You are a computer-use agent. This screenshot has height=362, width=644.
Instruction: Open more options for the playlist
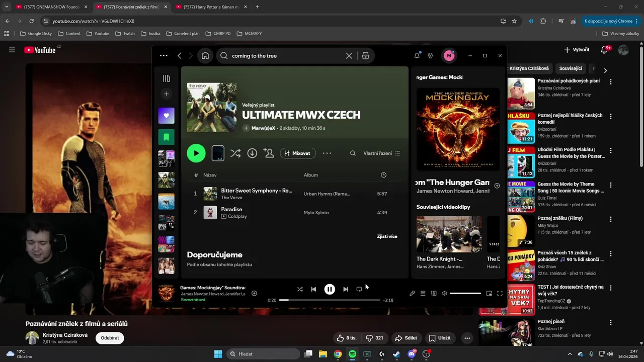327,153
